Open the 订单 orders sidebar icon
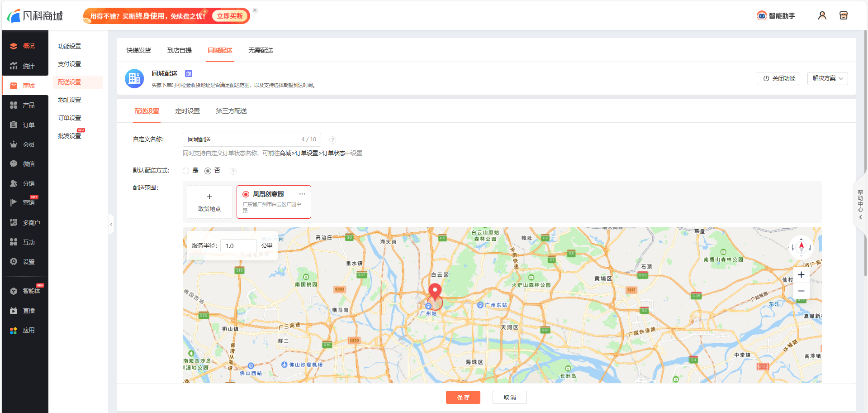Screen dimensions: 868x413 [x=14, y=125]
